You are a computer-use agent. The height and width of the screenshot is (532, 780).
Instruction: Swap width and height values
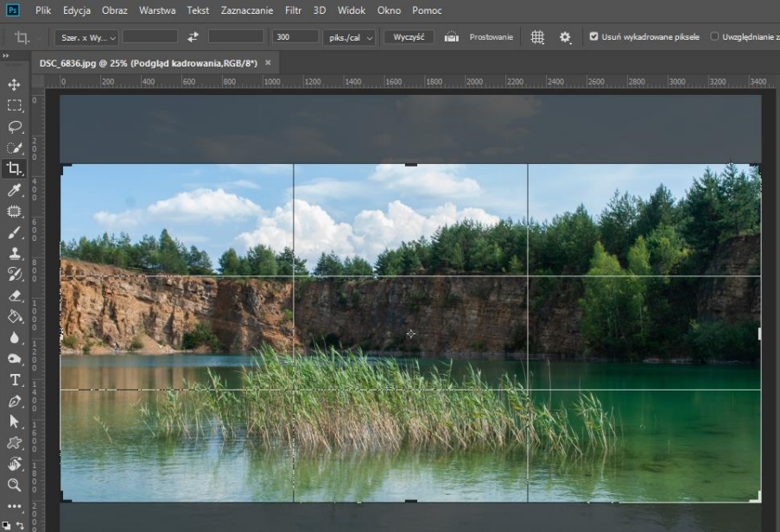193,37
